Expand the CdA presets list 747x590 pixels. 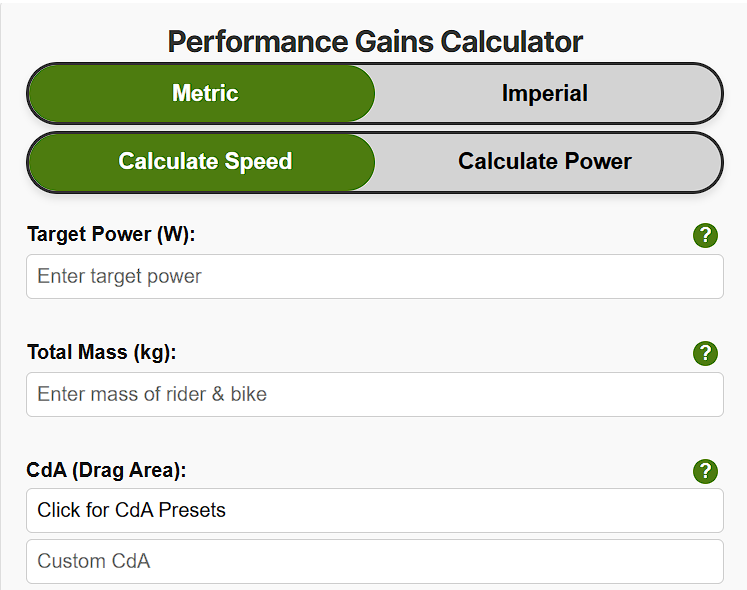coord(374,510)
